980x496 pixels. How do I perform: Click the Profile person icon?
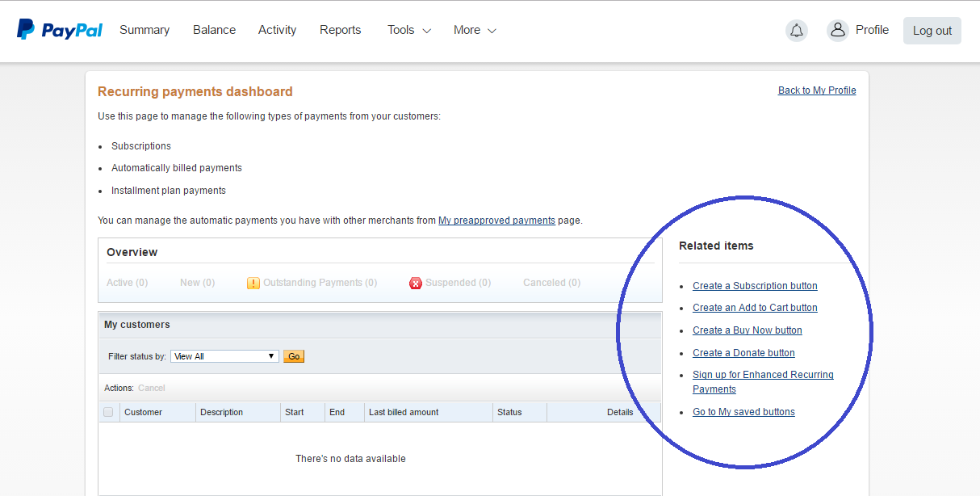pos(838,31)
